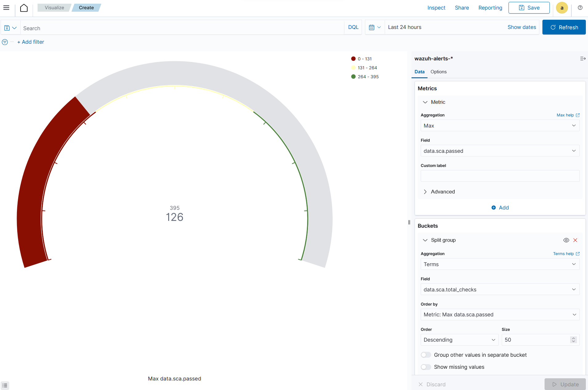Open the Order by dropdown
Viewport: 588px width, 390px height.
(500, 315)
